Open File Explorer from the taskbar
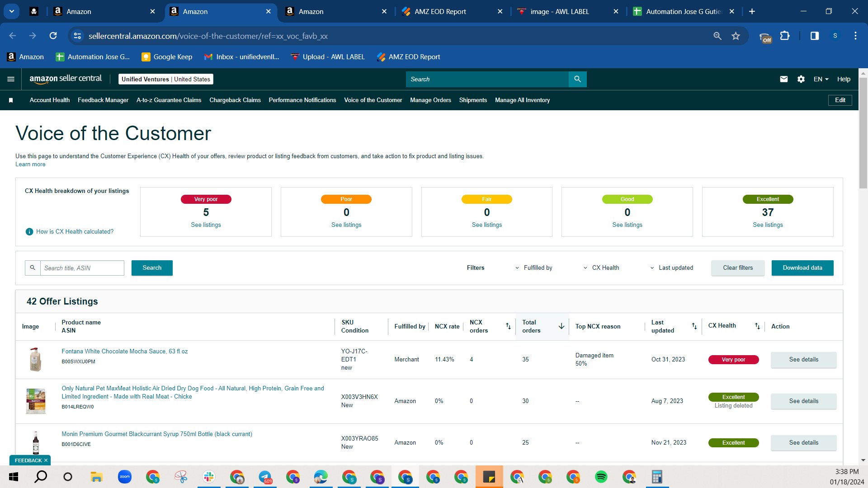868x488 pixels. (x=97, y=477)
